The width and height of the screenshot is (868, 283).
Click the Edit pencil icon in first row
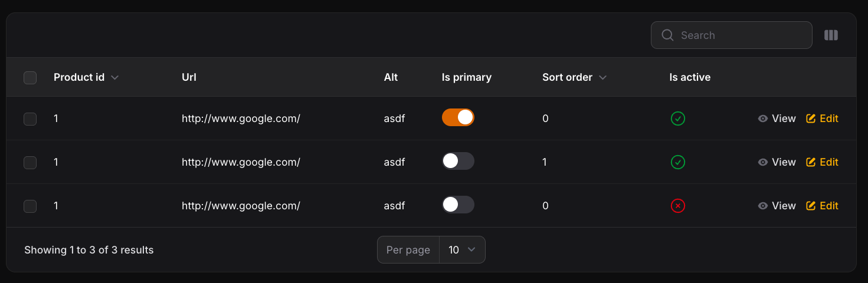click(811, 119)
